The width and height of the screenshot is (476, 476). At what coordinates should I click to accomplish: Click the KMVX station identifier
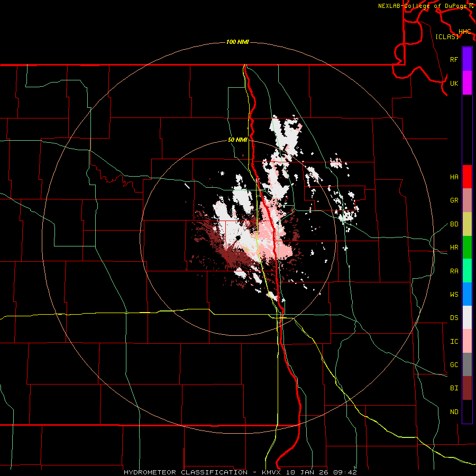point(272,472)
